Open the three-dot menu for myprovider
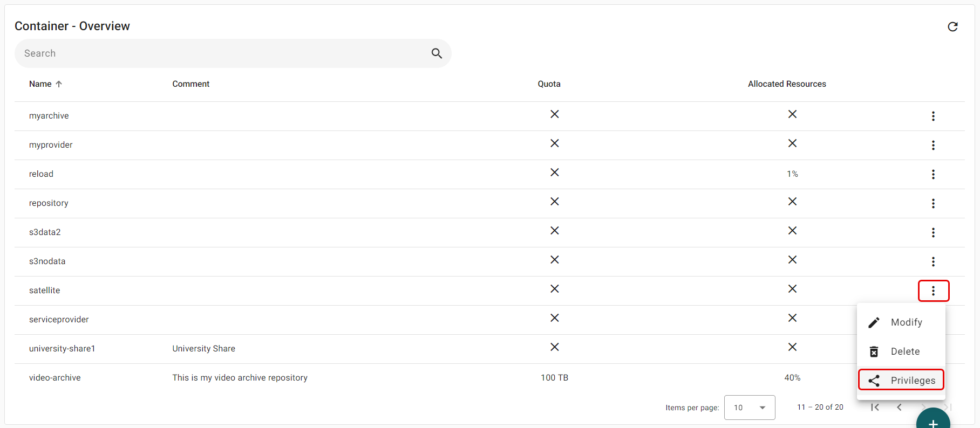This screenshot has height=428, width=980. [x=933, y=145]
